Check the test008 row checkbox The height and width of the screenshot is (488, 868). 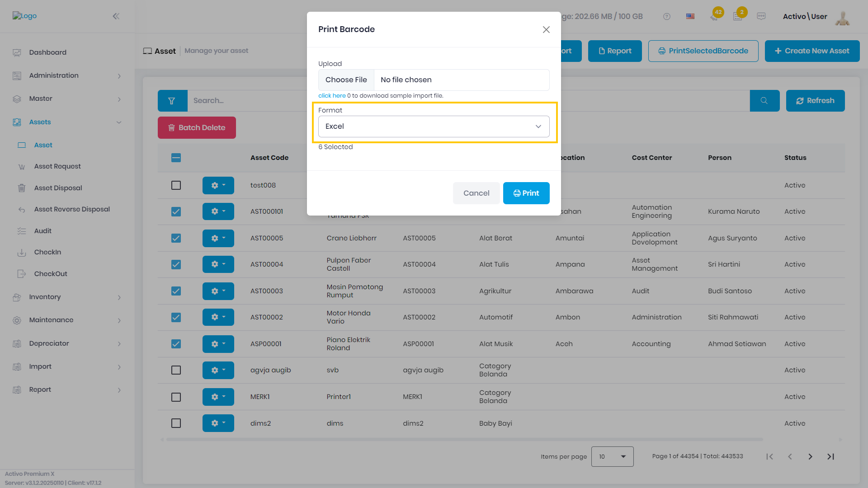point(176,185)
